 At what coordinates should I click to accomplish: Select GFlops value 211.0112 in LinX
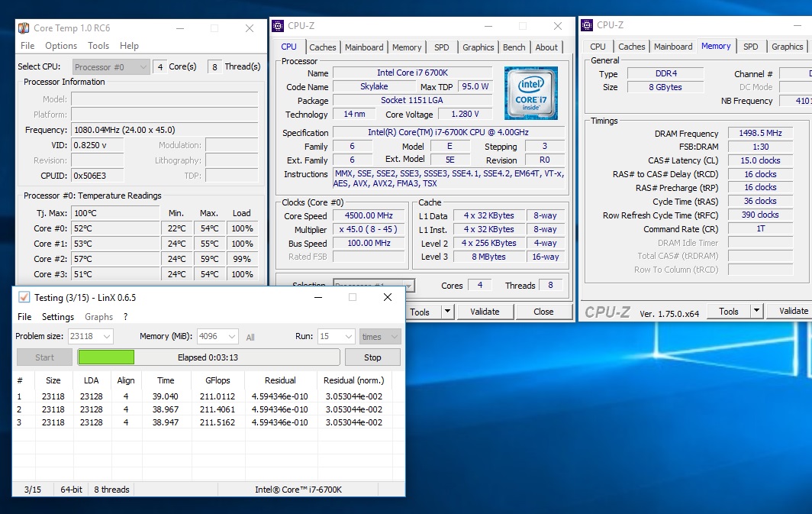click(x=217, y=396)
